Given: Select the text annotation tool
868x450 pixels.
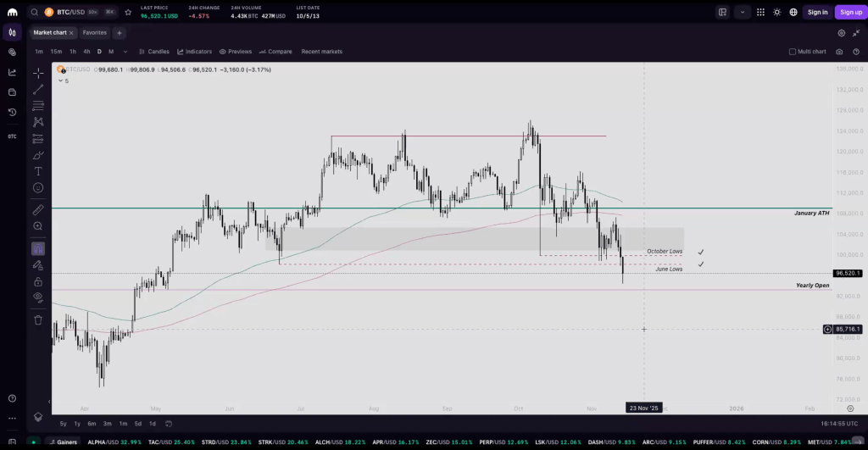Looking at the screenshot, I should [38, 171].
